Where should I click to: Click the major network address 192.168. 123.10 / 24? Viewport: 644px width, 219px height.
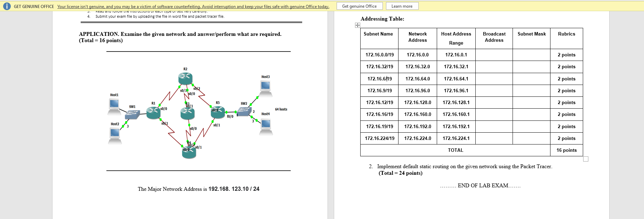[x=234, y=189]
